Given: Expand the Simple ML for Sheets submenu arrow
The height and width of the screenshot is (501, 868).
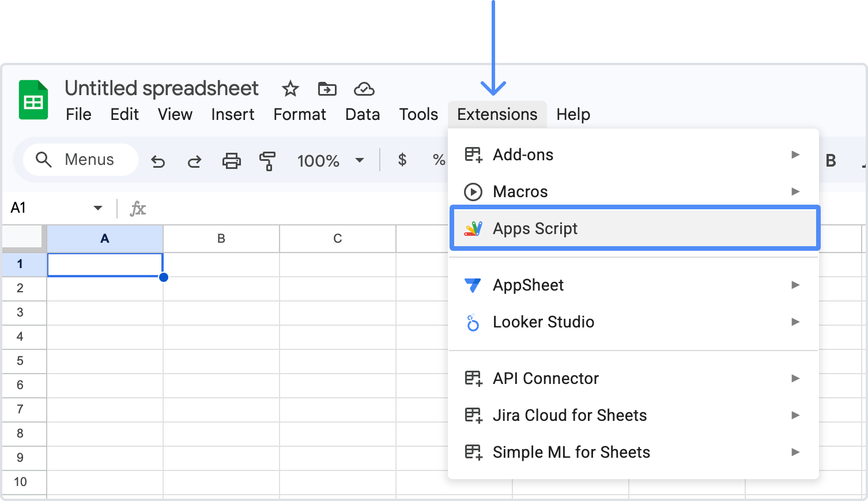Looking at the screenshot, I should [795, 452].
